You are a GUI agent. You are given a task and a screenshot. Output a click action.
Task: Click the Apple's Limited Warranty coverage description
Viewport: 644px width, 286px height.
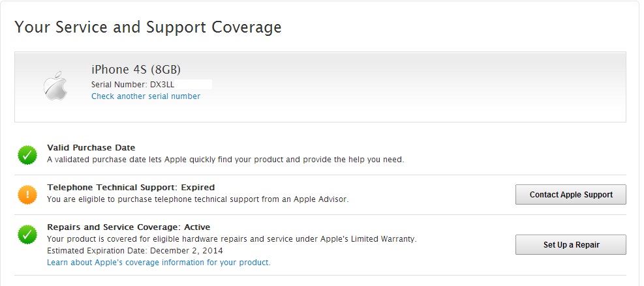click(x=232, y=239)
